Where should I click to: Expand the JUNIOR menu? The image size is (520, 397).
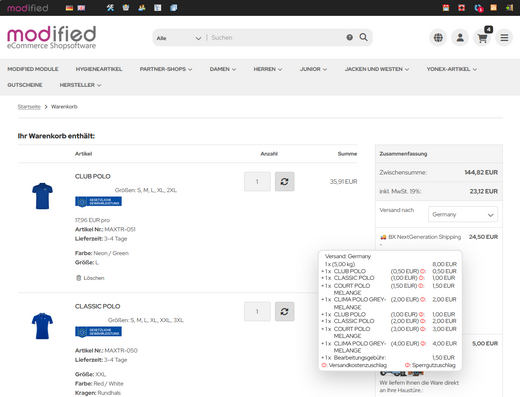tap(313, 69)
